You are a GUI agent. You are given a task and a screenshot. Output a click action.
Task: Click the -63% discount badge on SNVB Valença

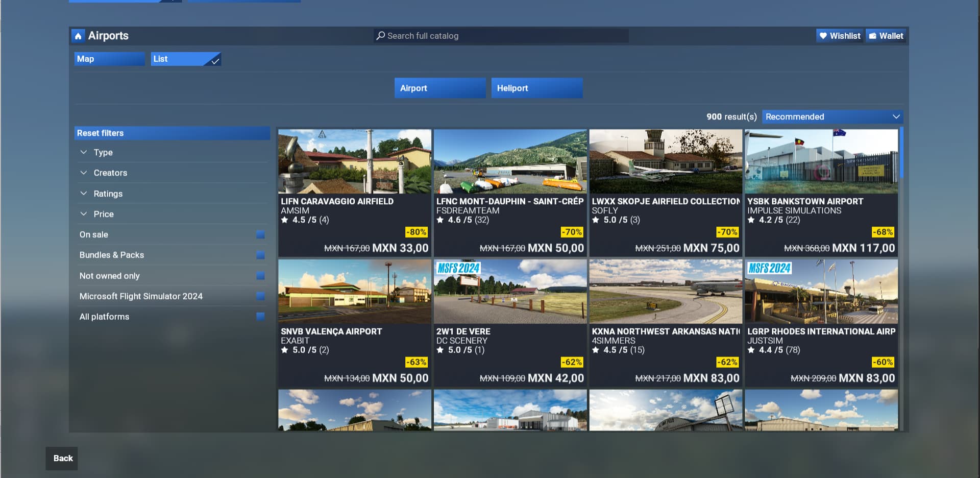(x=416, y=363)
